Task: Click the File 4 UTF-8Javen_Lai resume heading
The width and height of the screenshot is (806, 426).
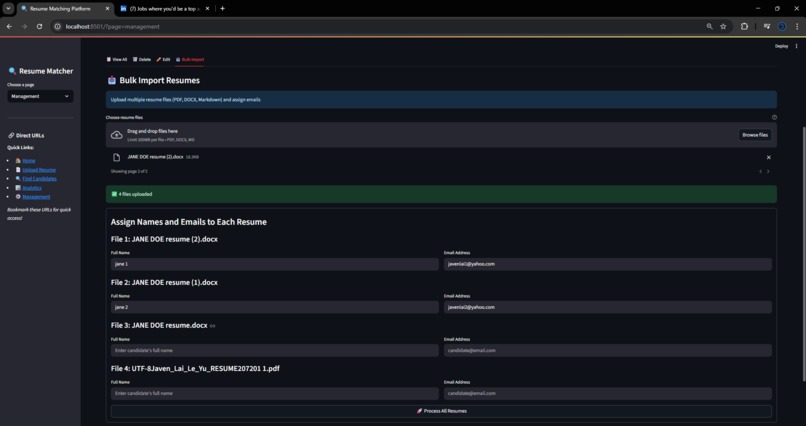Action: (195, 368)
